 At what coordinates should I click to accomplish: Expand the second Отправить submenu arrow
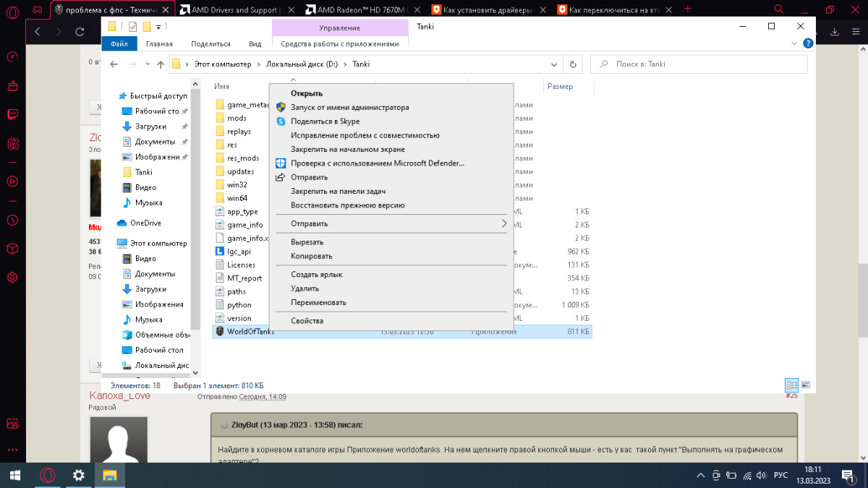pyautogui.click(x=503, y=224)
